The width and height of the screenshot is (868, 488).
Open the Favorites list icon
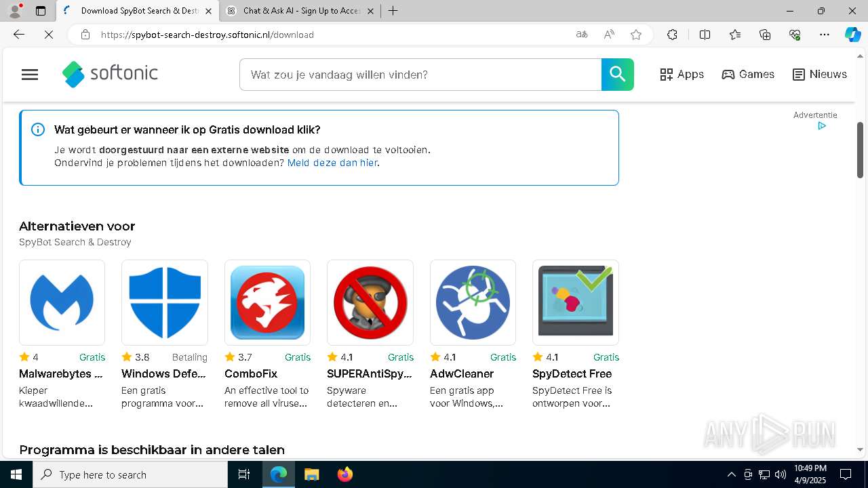[735, 35]
